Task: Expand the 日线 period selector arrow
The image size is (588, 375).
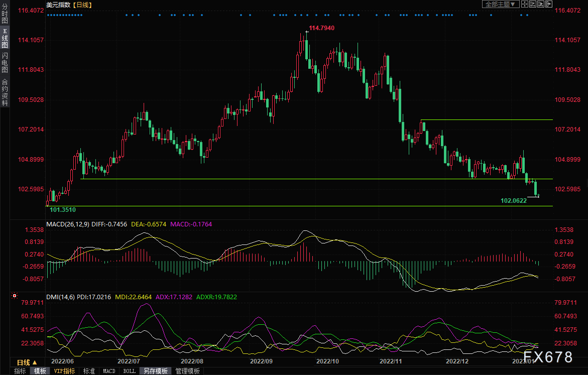Action: (x=35, y=362)
